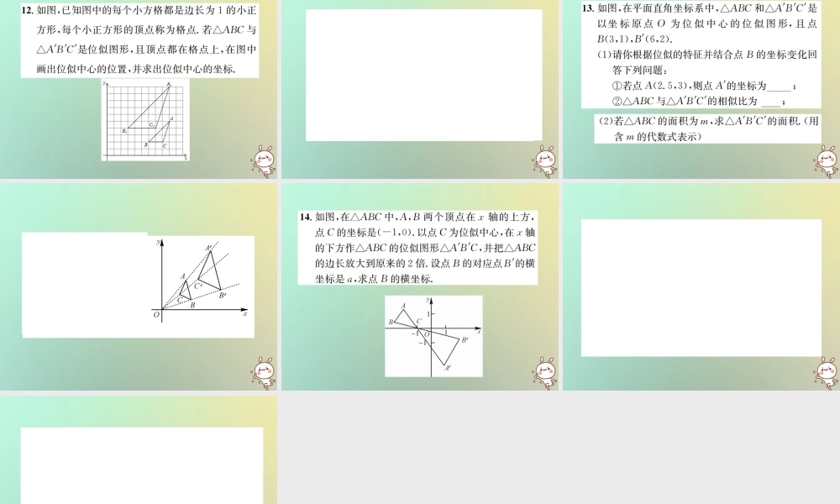840x504 pixels.
Task: Select the blank answer slide after question 14
Action: tap(701, 287)
